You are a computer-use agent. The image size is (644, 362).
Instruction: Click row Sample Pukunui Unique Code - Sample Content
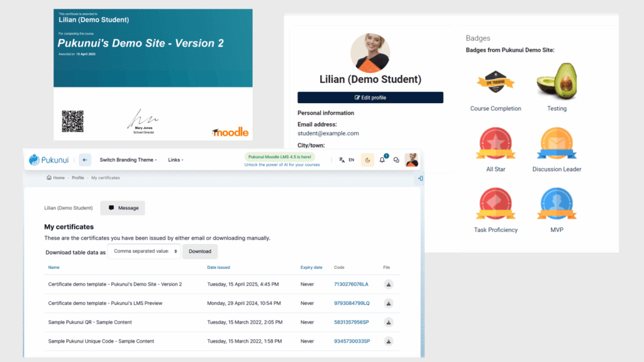point(222,341)
